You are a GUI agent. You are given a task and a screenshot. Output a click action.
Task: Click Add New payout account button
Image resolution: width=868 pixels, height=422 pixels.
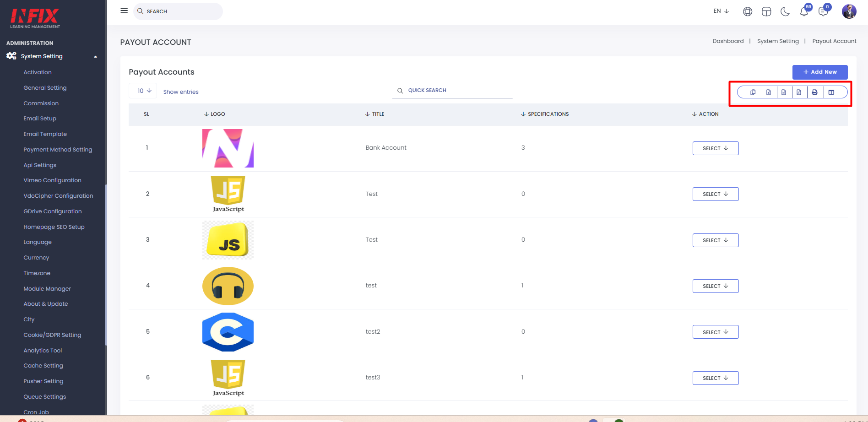coord(820,72)
